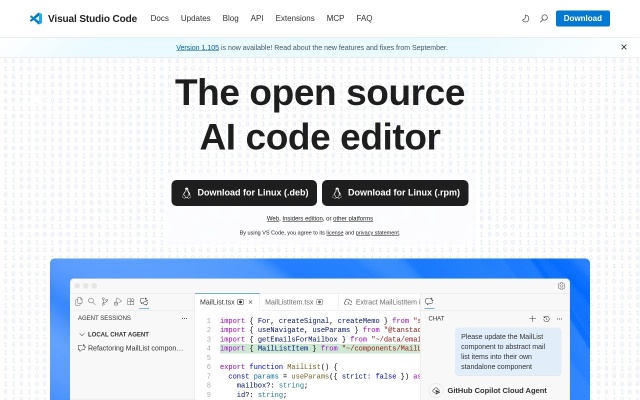Download for Linux (.deb)
Viewport: 640px width, 400px height.
[245, 193]
